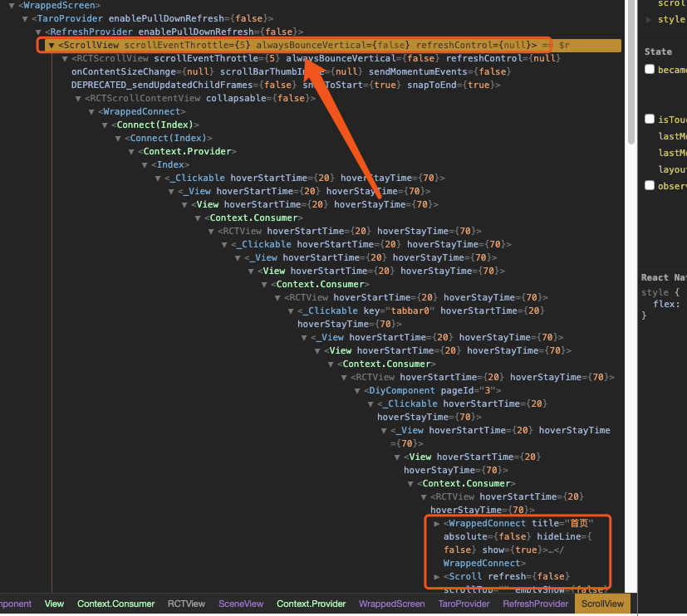Screen dimensions: 687x616
Task: Toggle the 'became…' state checkbox
Action: 650,69
